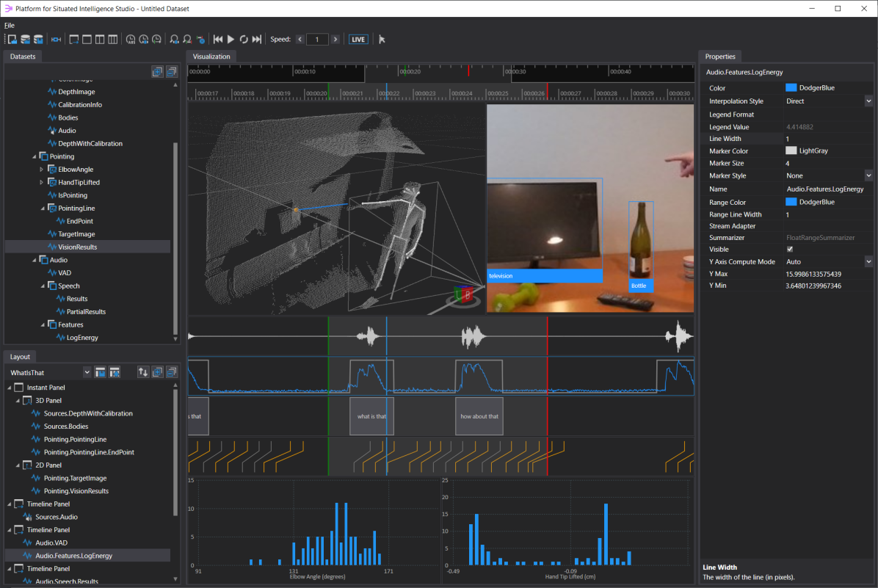Click the marker icon with blue X

pyautogui.click(x=200, y=39)
